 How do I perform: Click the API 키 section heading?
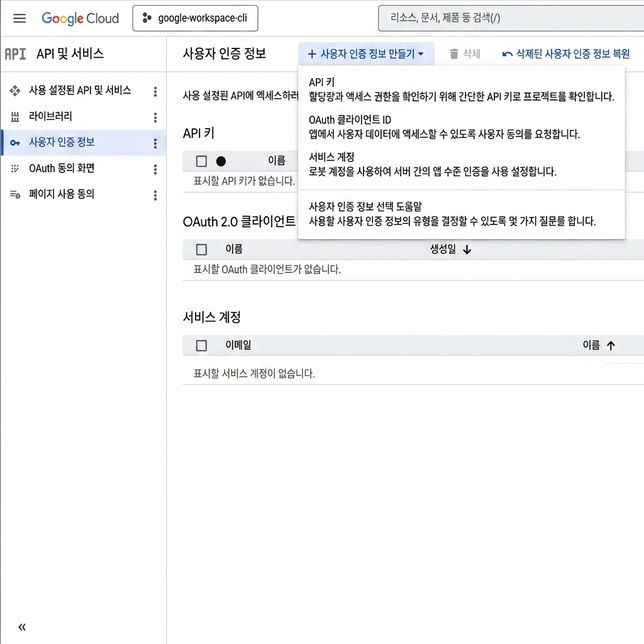[x=198, y=133]
